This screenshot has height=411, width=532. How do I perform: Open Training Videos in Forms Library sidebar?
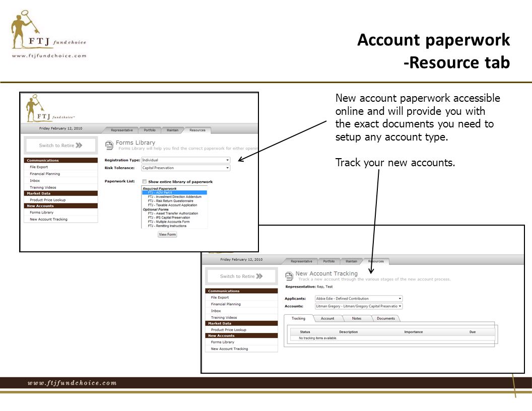[43, 187]
